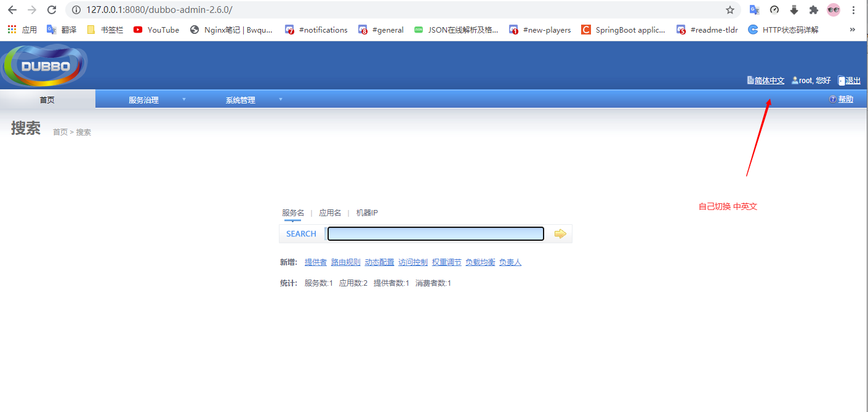Switch language via 简体中文 link

coord(769,81)
